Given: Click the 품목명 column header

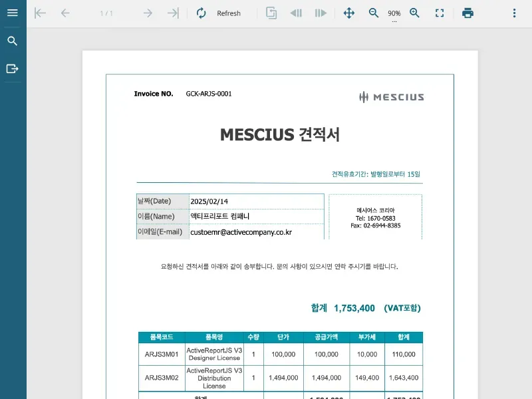Looking at the screenshot, I should 214,337.
